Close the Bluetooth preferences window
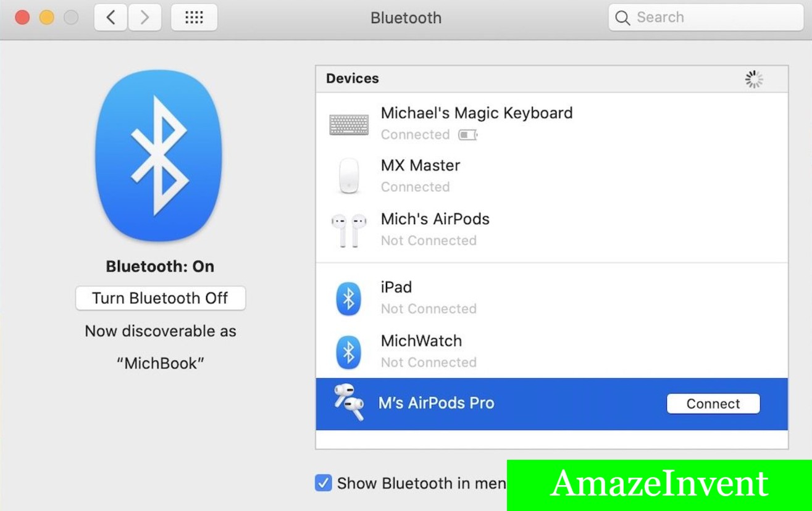Viewport: 812px width, 511px height. [22, 17]
